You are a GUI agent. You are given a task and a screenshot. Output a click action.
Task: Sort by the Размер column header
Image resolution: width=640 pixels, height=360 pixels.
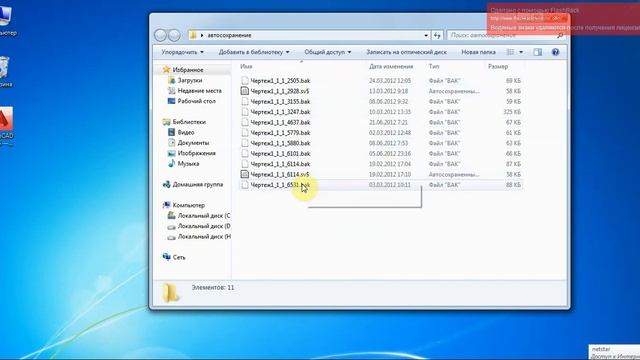(x=498, y=66)
